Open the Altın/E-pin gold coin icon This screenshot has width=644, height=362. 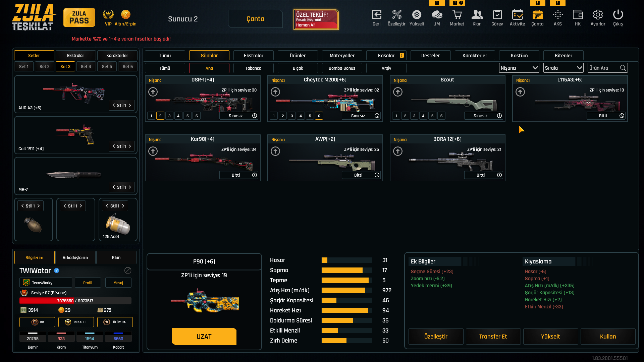click(125, 17)
